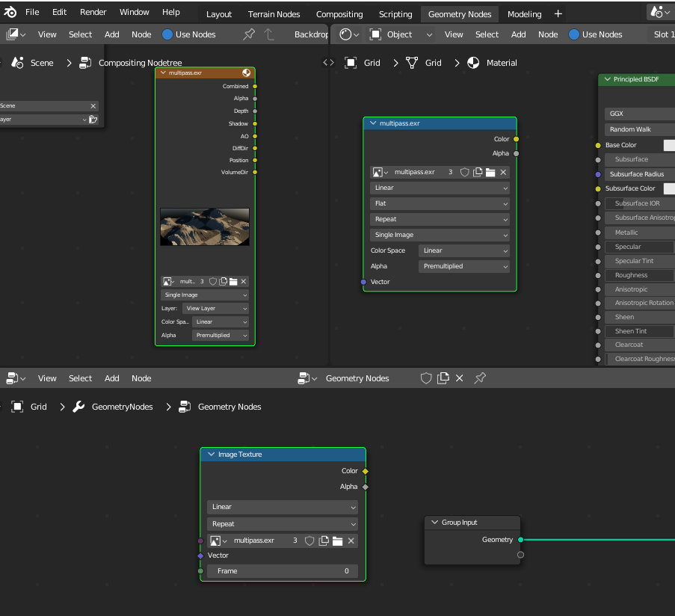
Task: Click the terrain render preview thumbnail
Action: pyautogui.click(x=205, y=227)
